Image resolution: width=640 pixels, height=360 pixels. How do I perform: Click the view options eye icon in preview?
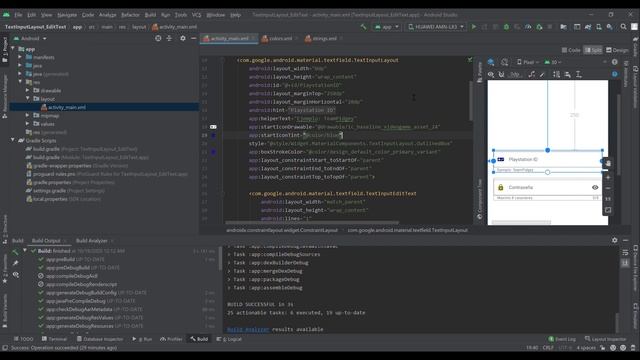pos(491,74)
